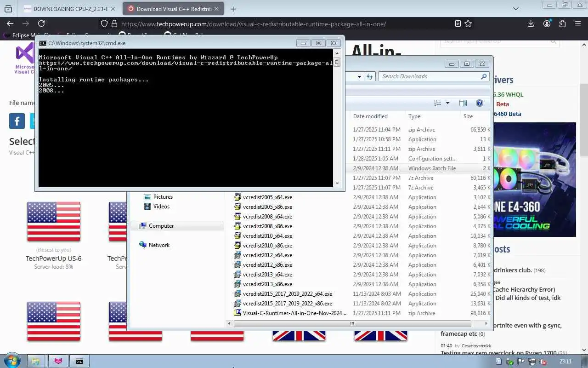Screen dimensions: 588x368
Task: Select the vcredist2010_x64.exe file
Action: point(267,236)
